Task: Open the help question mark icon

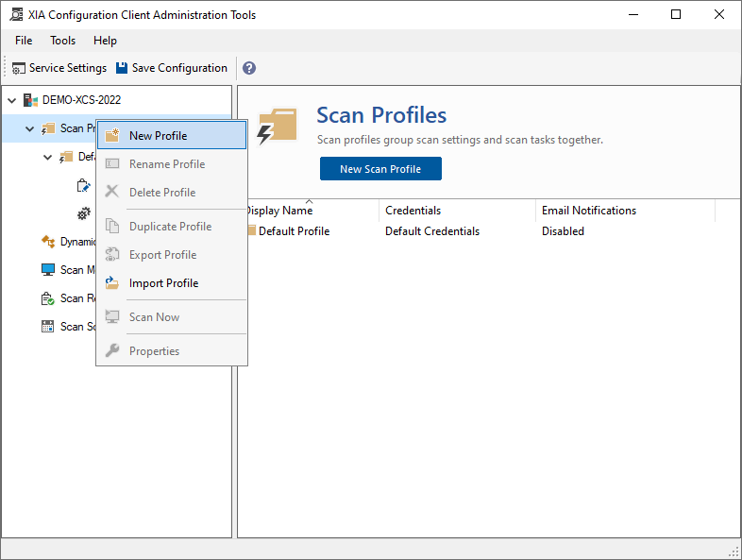Action: tap(249, 68)
